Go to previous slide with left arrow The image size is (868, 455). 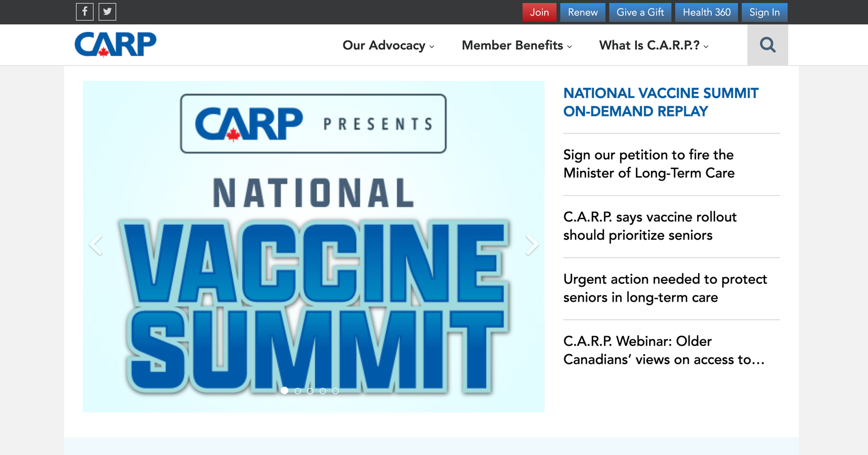pyautogui.click(x=96, y=245)
